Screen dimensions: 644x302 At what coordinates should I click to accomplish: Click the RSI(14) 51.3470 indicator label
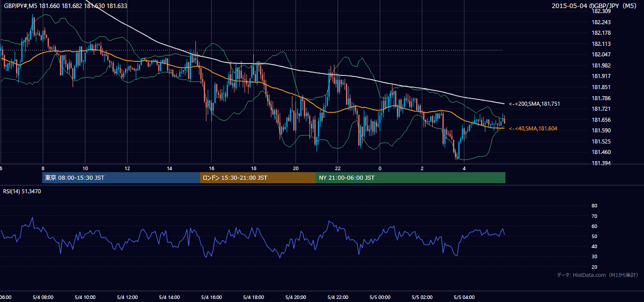pyautogui.click(x=22, y=191)
